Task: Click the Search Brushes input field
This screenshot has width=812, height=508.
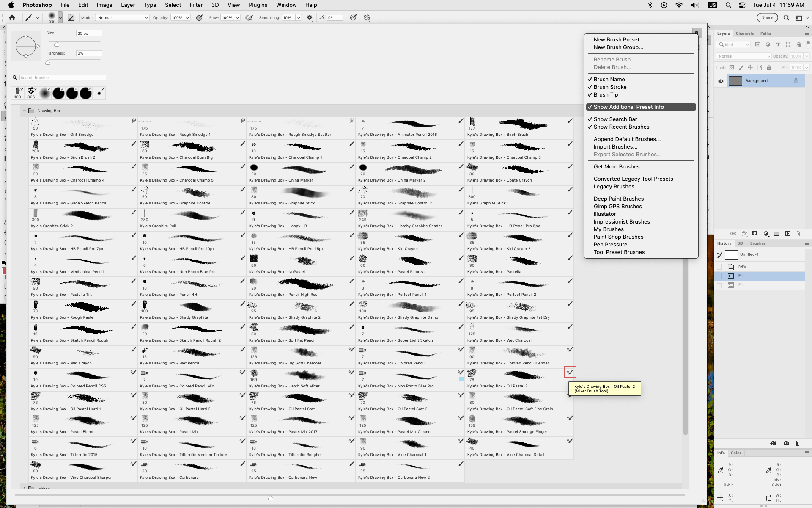Action: coord(62,77)
